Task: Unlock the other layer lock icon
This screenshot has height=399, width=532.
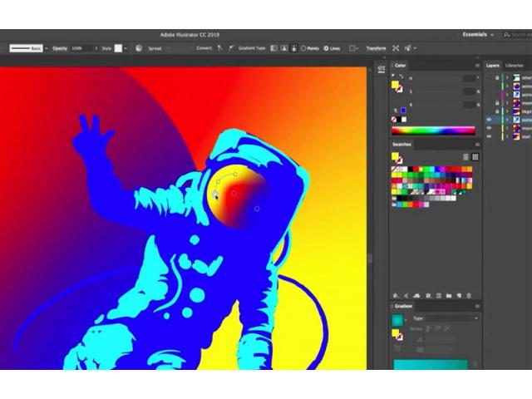Action: pos(497,77)
